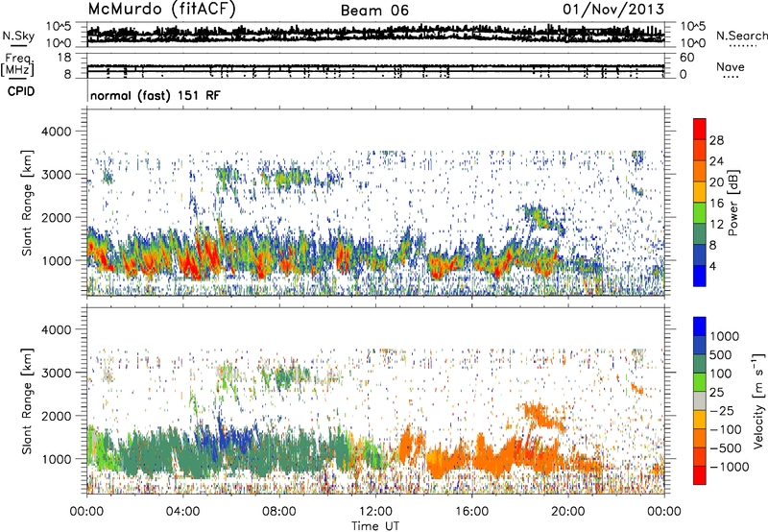The image size is (768, 532).
Task: Click the 28 label on power colorbar
Action: tap(716, 140)
